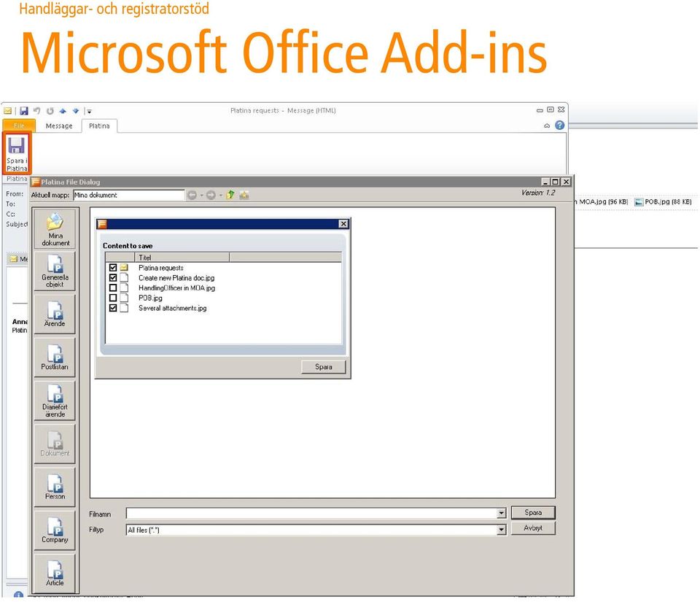Select Postlistan in the sidebar

pos(55,358)
